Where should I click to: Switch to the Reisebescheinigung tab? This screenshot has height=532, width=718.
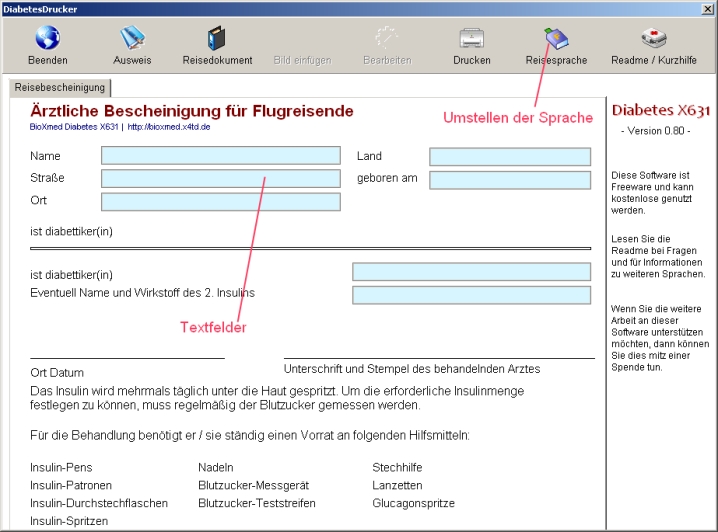(60, 88)
